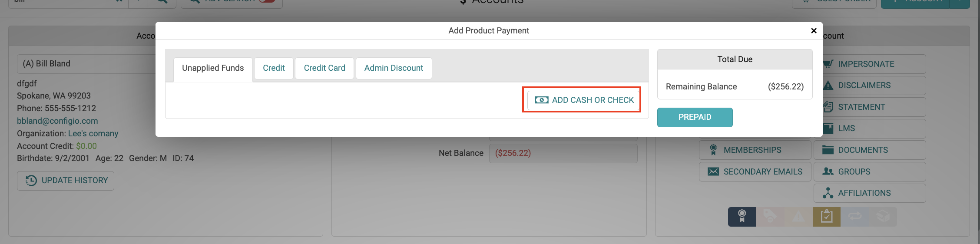Click the Statement document icon

tap(828, 107)
